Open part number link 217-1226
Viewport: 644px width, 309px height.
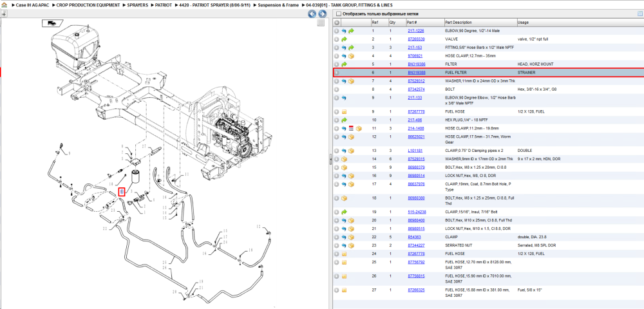pyautogui.click(x=415, y=31)
